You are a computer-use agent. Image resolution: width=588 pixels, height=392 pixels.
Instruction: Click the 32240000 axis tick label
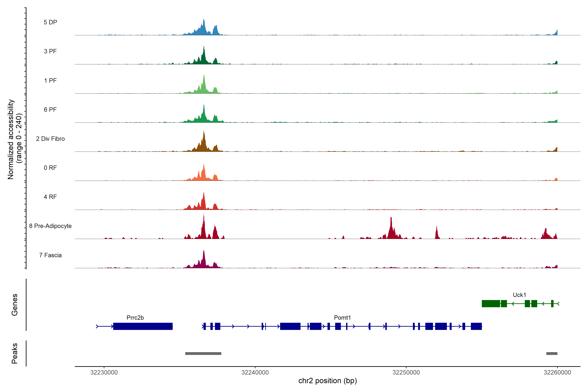pos(255,372)
